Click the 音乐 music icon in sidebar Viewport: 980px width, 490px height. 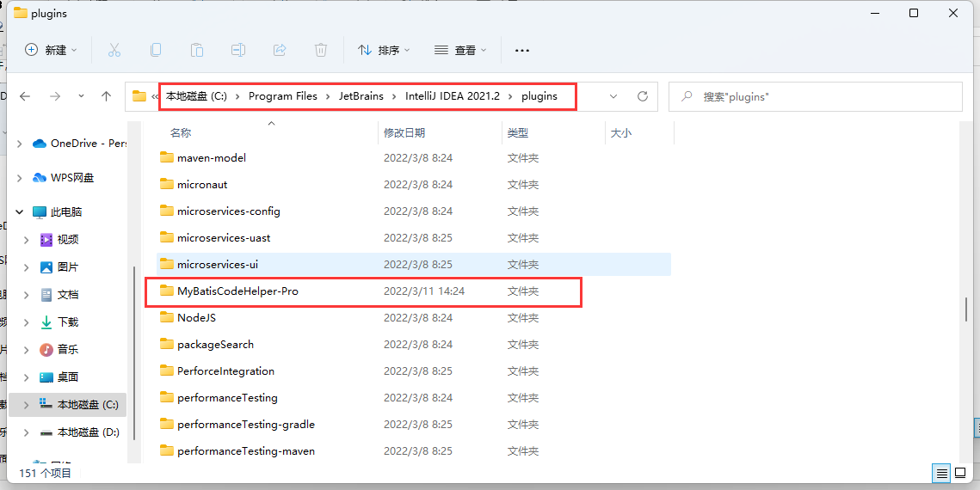(46, 350)
